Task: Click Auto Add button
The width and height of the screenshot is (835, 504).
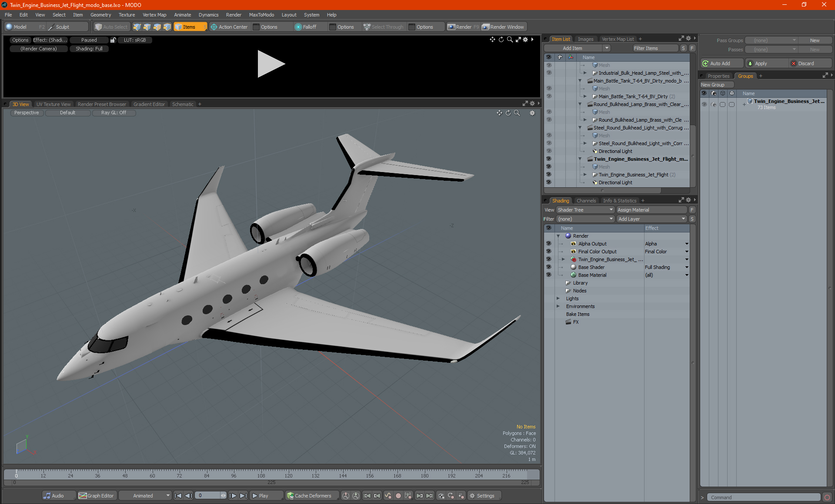Action: 721,63
